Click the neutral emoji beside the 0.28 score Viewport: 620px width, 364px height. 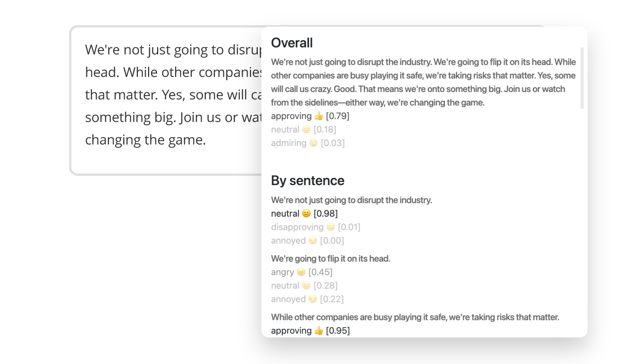[x=307, y=286]
